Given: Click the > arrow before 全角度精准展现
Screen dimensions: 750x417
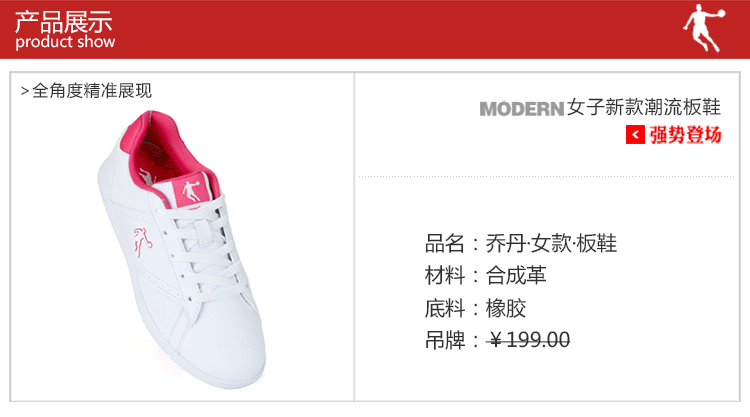Looking at the screenshot, I should click(x=25, y=91).
